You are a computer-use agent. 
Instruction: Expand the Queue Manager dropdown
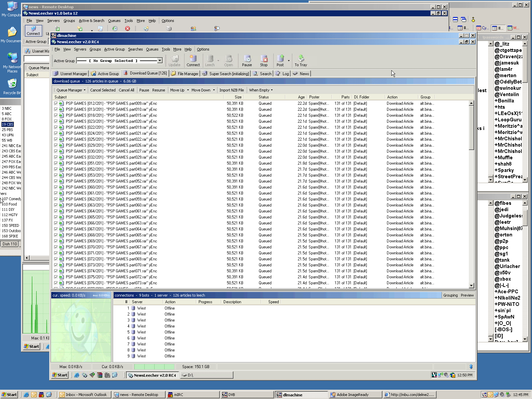click(x=71, y=90)
